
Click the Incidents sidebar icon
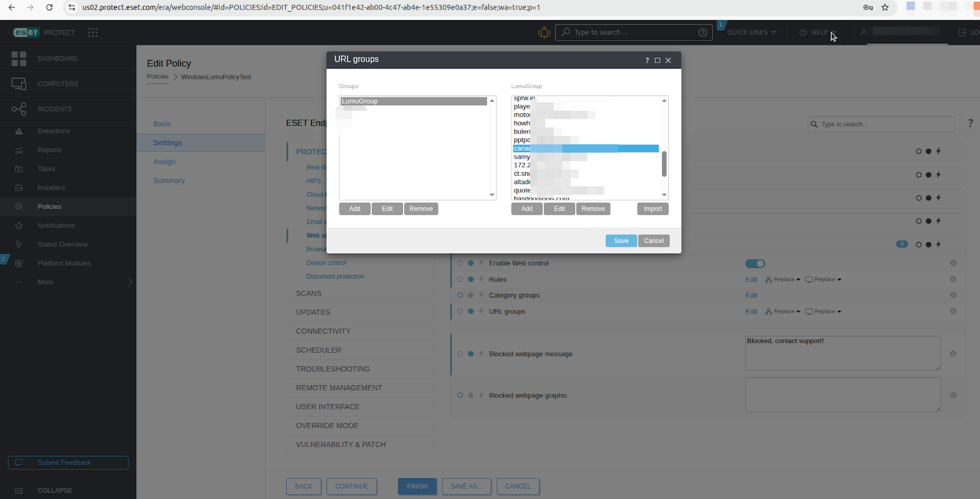(19, 109)
